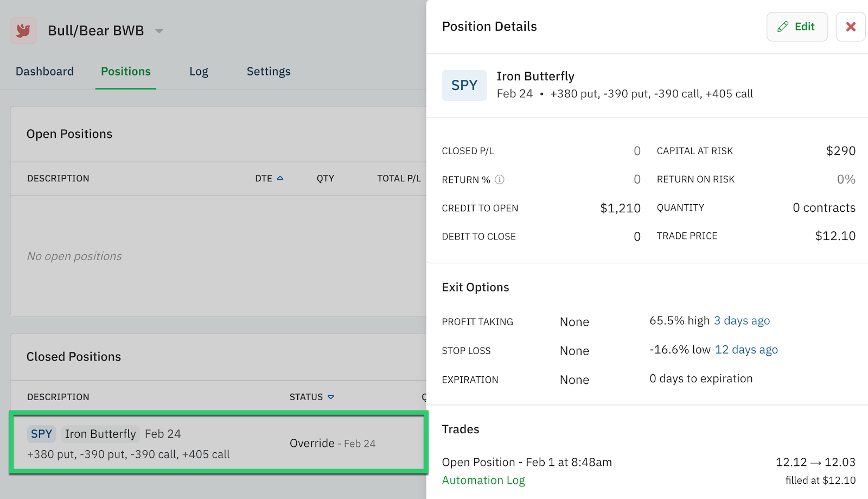Click the Edit button with pencil icon
The image size is (868, 499).
pyautogui.click(x=796, y=27)
